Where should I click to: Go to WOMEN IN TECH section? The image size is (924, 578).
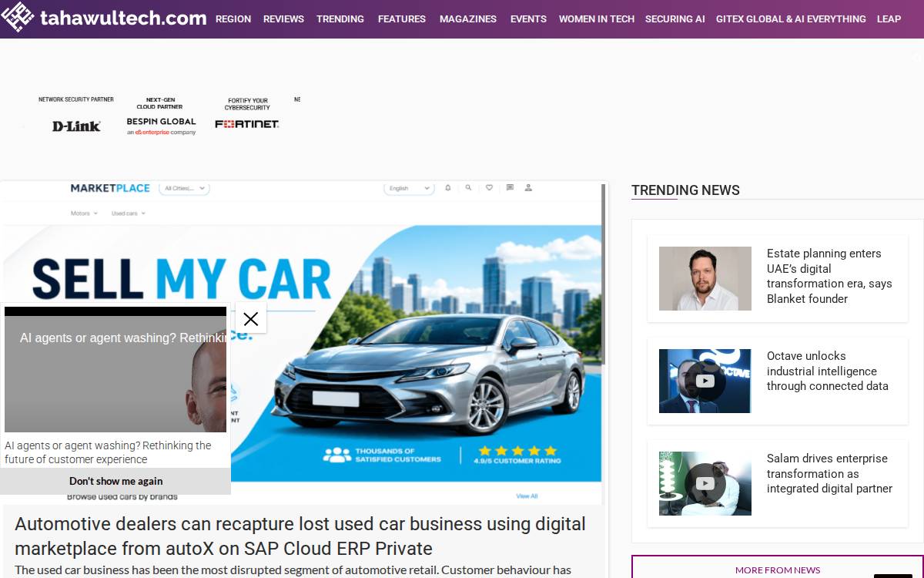point(597,18)
